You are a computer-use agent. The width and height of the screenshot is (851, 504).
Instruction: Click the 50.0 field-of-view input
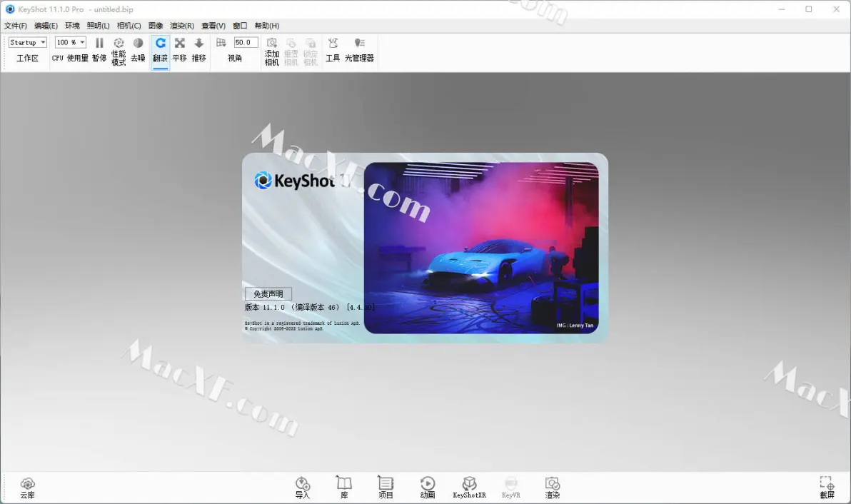click(246, 42)
